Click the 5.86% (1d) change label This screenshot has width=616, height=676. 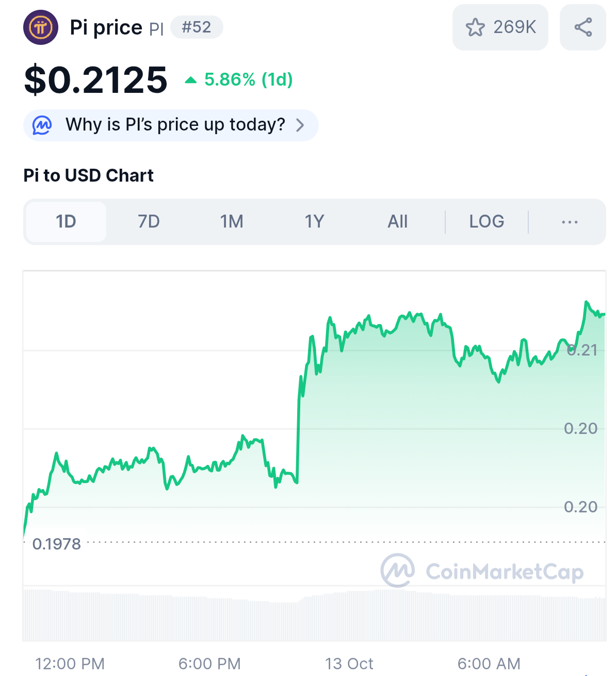[x=249, y=80]
